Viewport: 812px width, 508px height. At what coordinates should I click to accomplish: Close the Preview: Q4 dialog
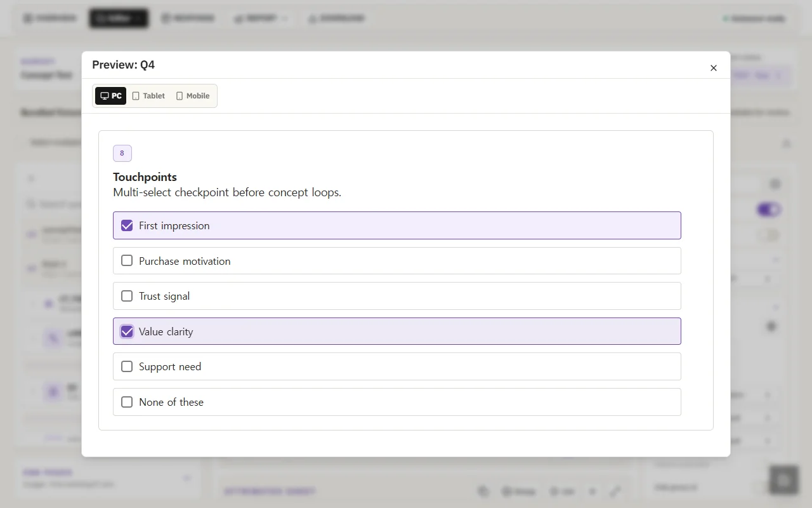tap(714, 68)
